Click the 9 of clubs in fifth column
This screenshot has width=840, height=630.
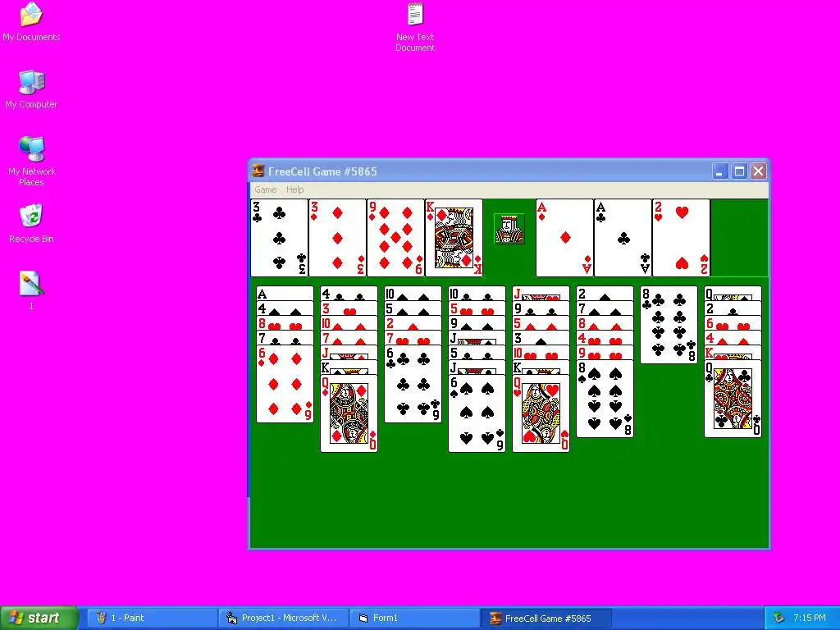click(541, 308)
